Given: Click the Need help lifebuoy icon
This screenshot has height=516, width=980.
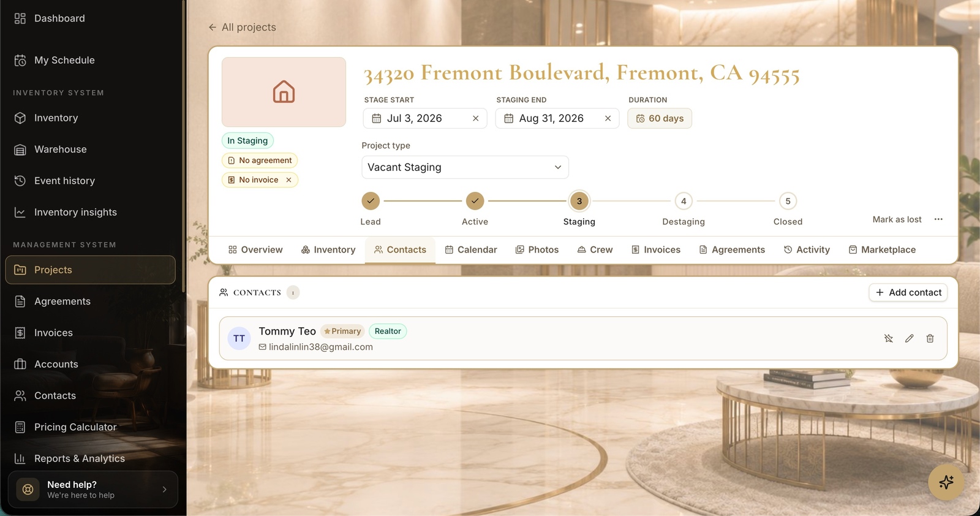Looking at the screenshot, I should (x=28, y=489).
